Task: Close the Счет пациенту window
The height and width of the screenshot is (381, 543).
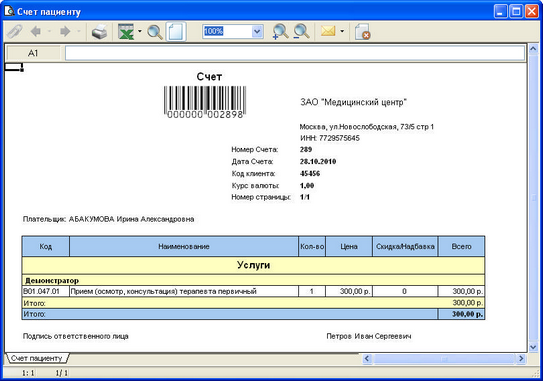Action: click(532, 11)
